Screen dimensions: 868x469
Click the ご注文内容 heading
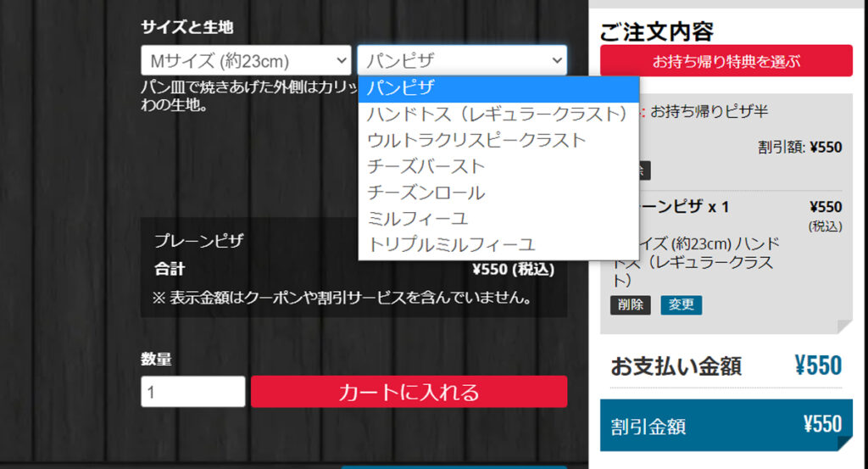pos(657,32)
